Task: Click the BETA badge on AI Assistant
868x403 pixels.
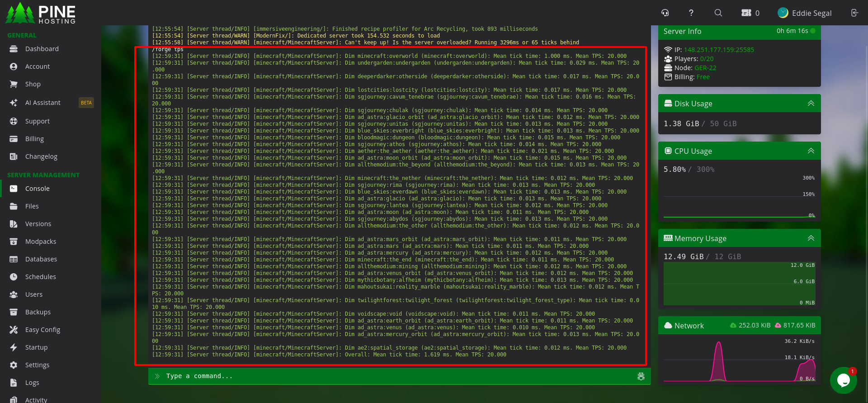Action: 86,103
